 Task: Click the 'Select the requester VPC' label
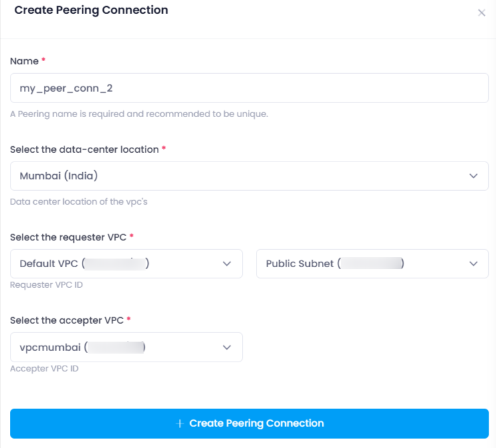tap(68, 237)
